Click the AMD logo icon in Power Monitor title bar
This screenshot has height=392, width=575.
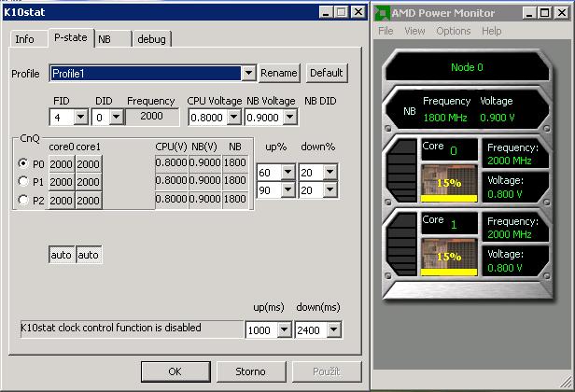point(382,13)
